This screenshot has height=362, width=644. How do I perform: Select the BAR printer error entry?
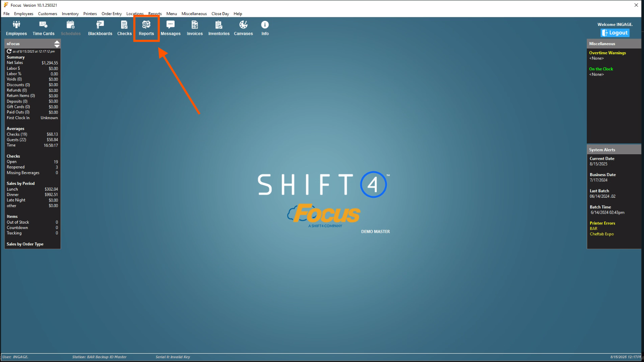(593, 229)
